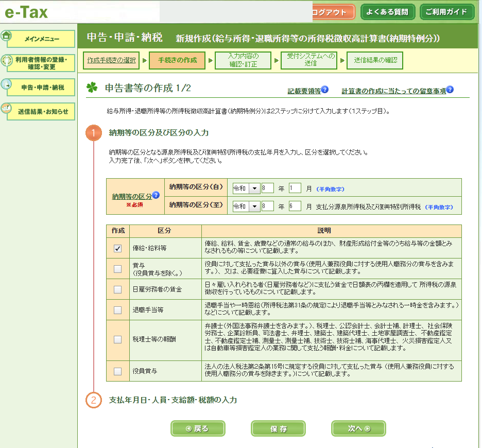Click the home icon beside メインメニュー
The width and height of the screenshot is (482, 448).
(6, 36)
